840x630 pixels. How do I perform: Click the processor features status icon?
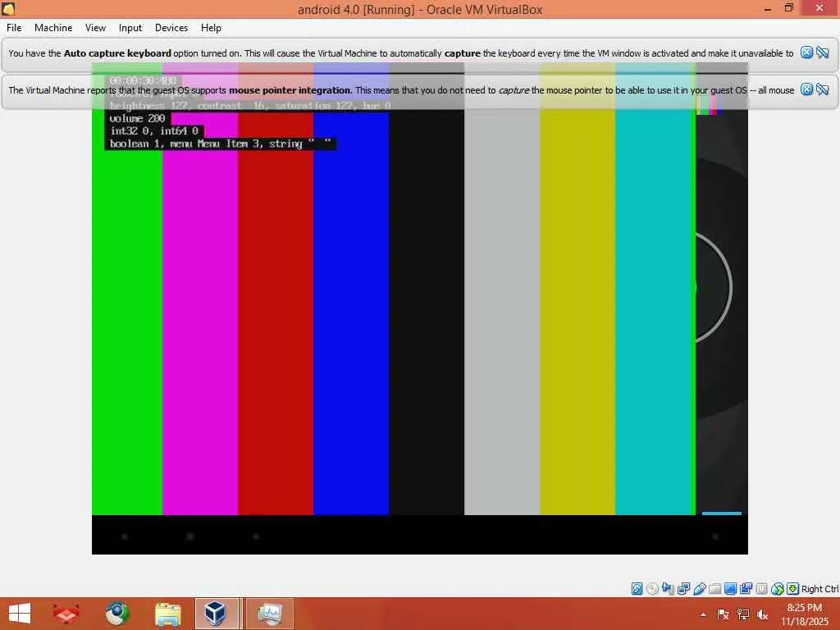(x=761, y=589)
